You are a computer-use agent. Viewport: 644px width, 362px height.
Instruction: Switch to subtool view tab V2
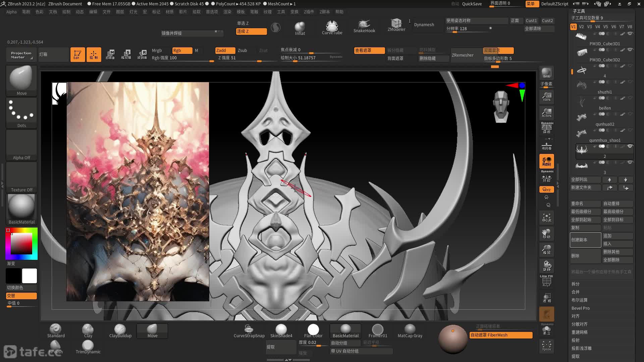(581, 26)
